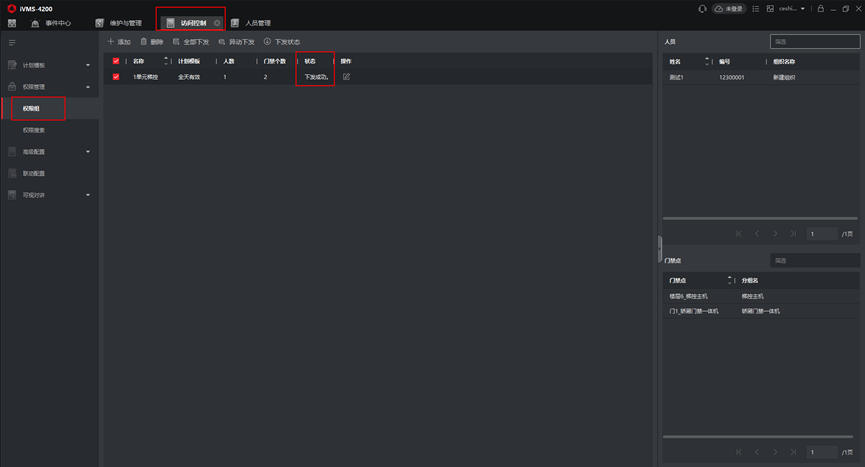Uncheck the 1单元梯控 row checkbox
Image resolution: width=865 pixels, height=467 pixels.
tap(116, 77)
